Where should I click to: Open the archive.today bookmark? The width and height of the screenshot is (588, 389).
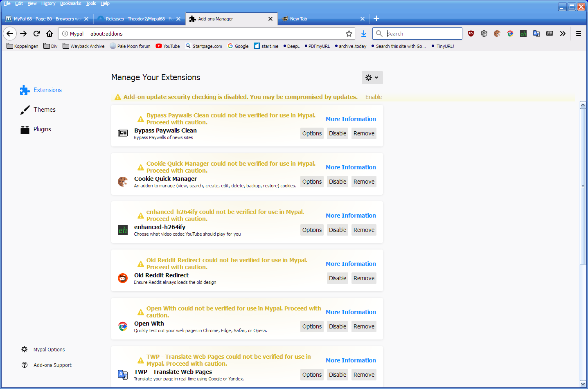tap(350, 46)
